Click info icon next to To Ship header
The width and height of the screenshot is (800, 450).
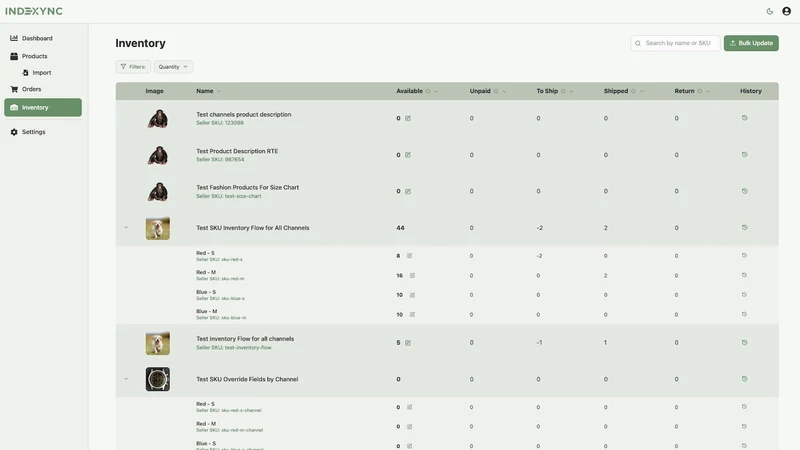[x=563, y=91]
